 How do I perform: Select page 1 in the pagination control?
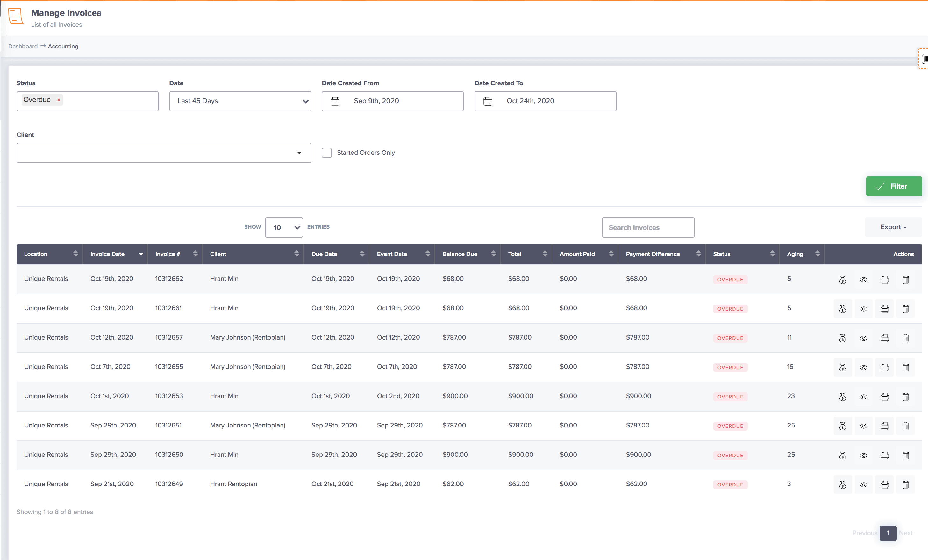click(x=888, y=533)
